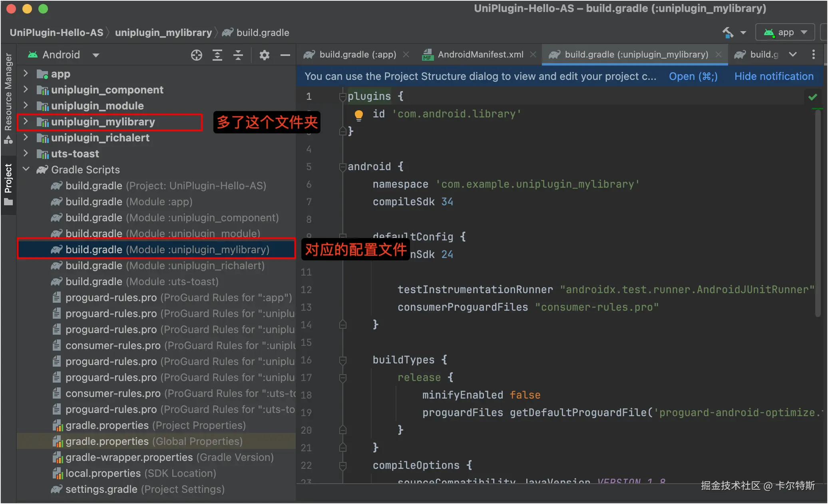The image size is (828, 504).
Task: Click the Hide notification link
Action: pyautogui.click(x=774, y=76)
